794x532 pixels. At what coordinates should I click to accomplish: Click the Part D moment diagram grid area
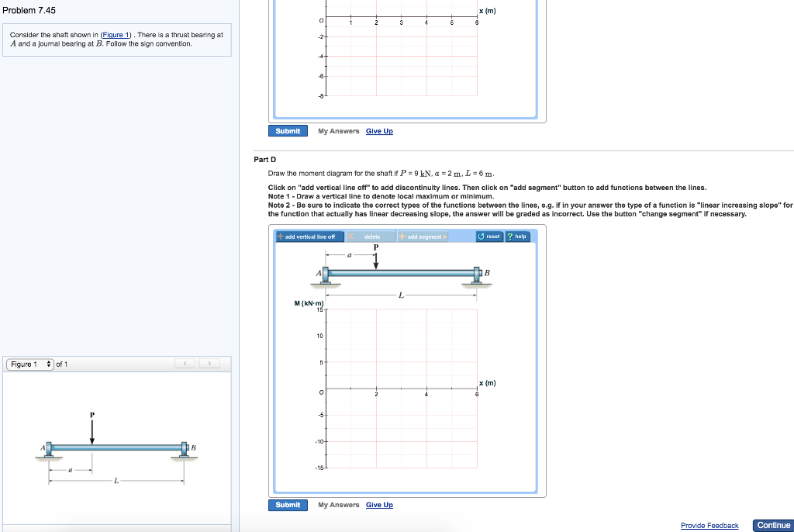point(401,389)
